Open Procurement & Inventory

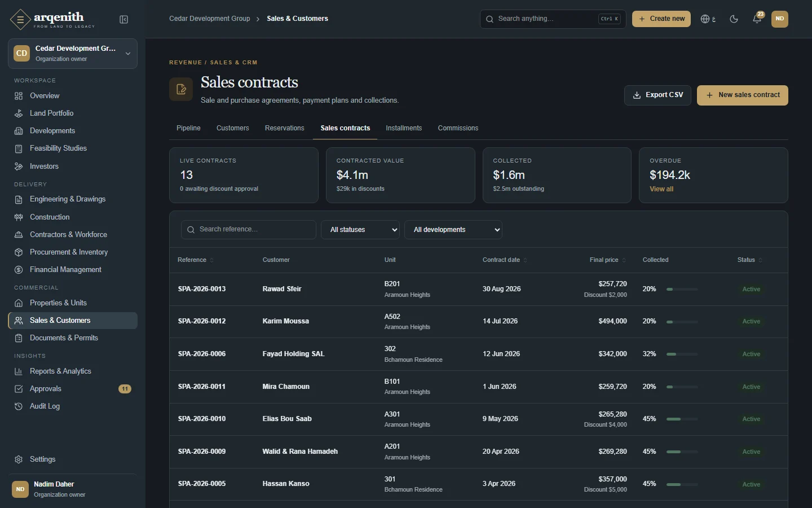click(73, 252)
